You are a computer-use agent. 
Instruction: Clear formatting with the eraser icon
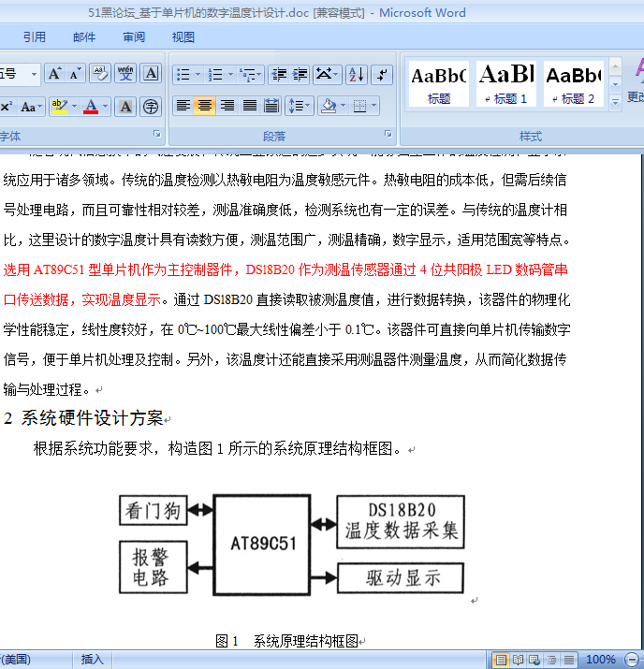coord(100,73)
